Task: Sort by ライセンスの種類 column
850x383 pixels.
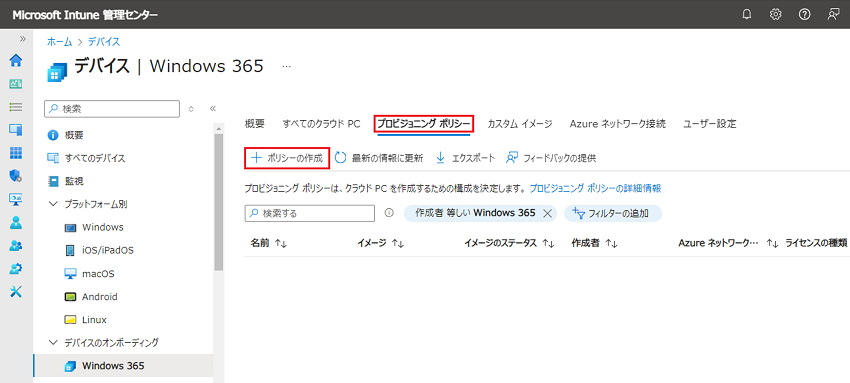Action: [816, 244]
